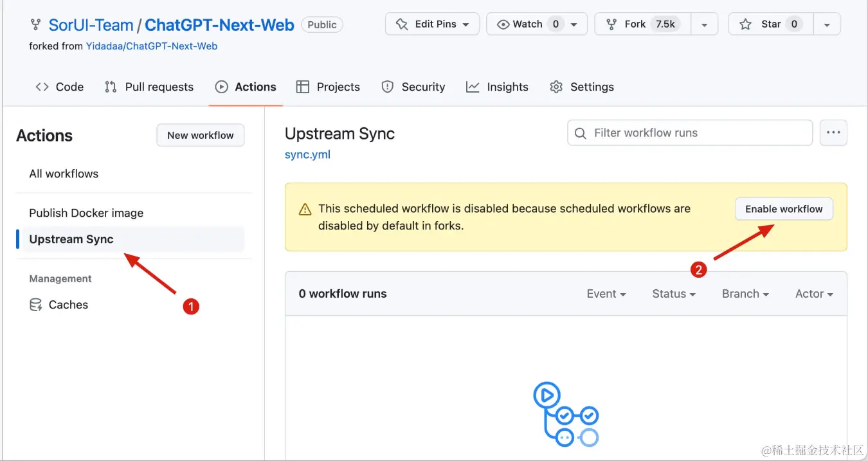
Task: Click the database icon next to Caches
Action: click(36, 305)
